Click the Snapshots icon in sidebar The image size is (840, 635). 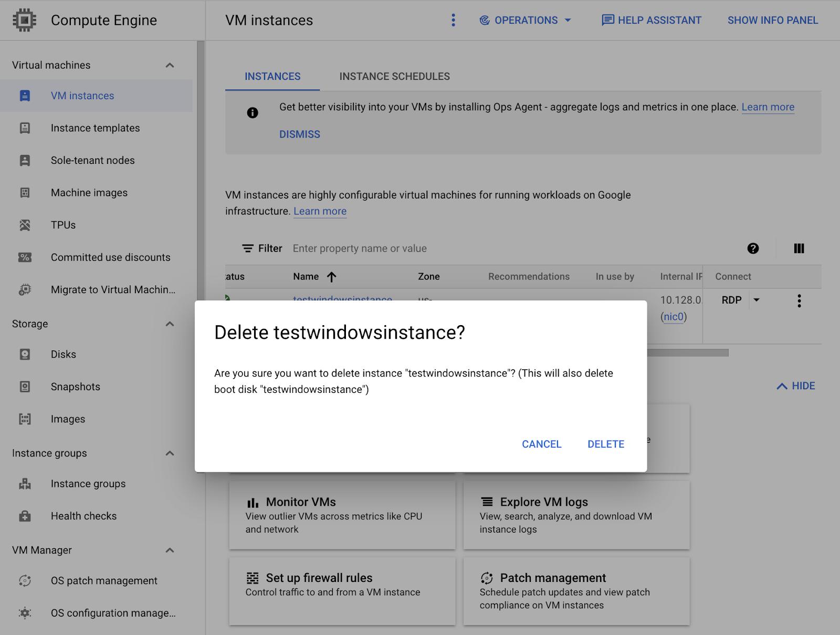[25, 387]
